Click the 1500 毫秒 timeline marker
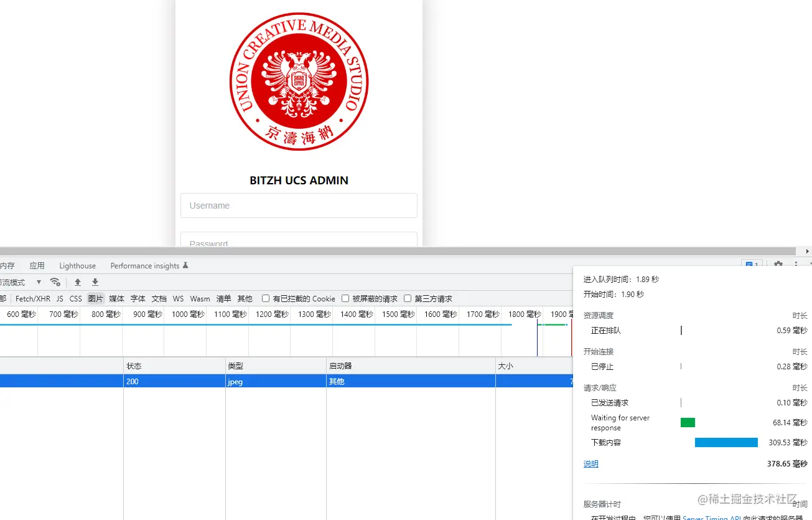The height and width of the screenshot is (520, 812). [x=398, y=314]
